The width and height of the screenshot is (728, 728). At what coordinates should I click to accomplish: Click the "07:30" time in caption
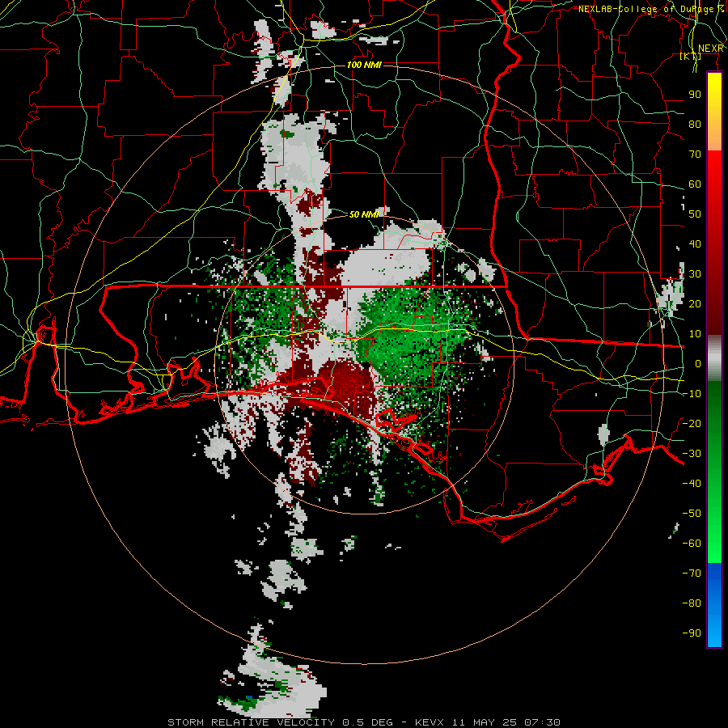[x=542, y=722]
